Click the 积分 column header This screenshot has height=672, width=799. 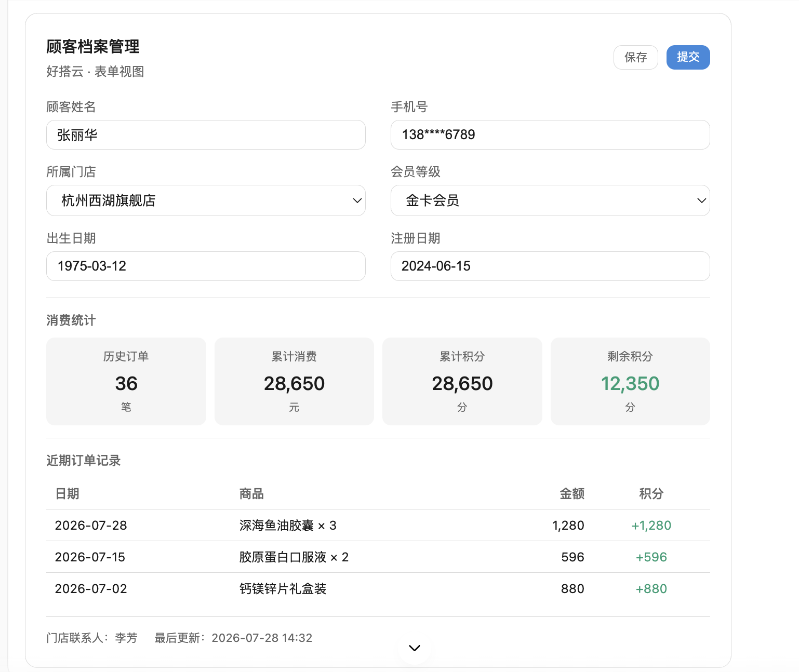click(651, 494)
